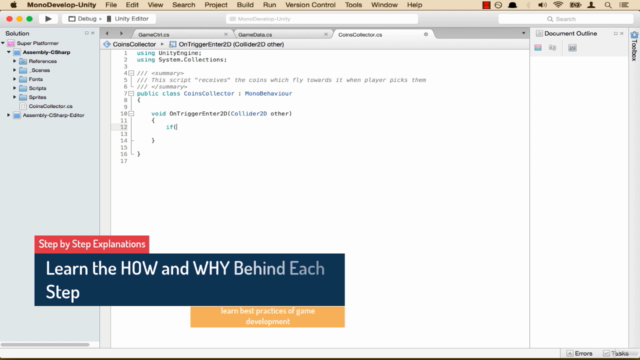Open the Debug configuration selector

(84, 19)
